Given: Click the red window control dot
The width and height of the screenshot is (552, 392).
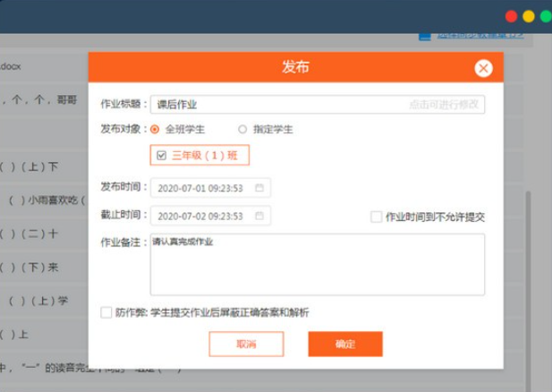Looking at the screenshot, I should [x=511, y=16].
